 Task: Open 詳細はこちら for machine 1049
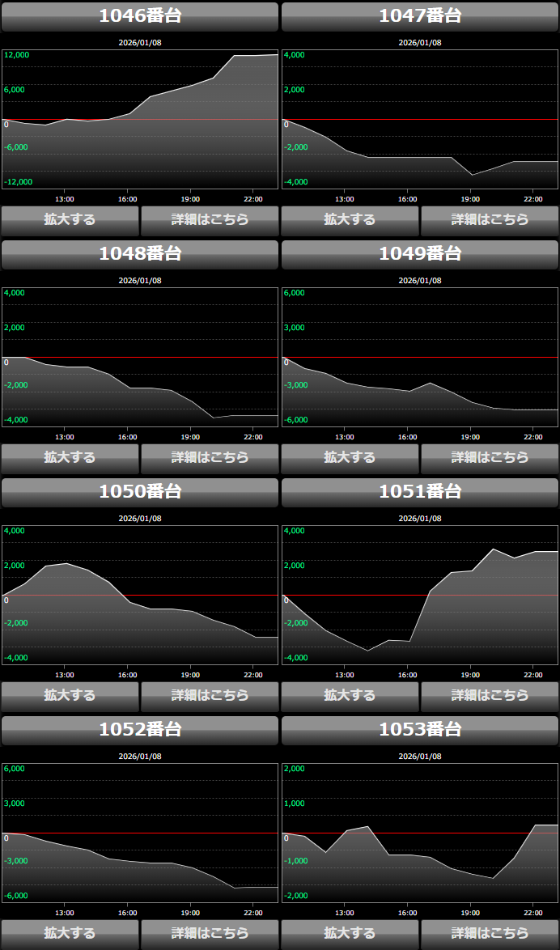pyautogui.click(x=490, y=457)
